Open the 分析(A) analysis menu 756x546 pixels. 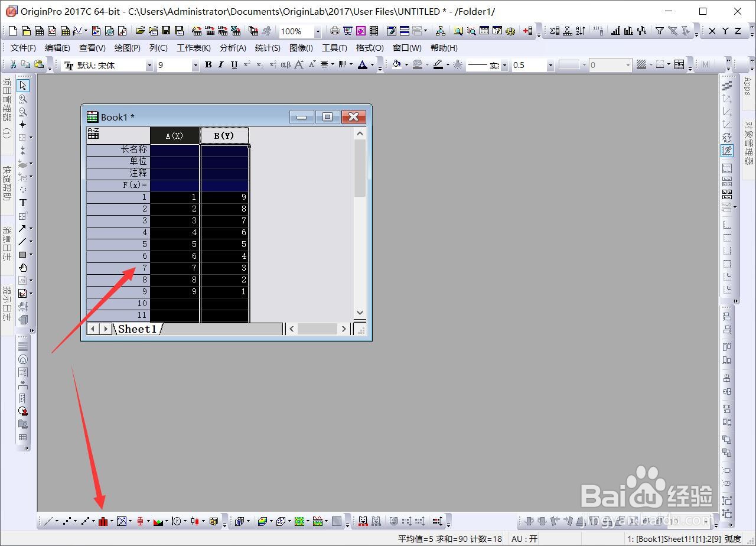click(233, 48)
